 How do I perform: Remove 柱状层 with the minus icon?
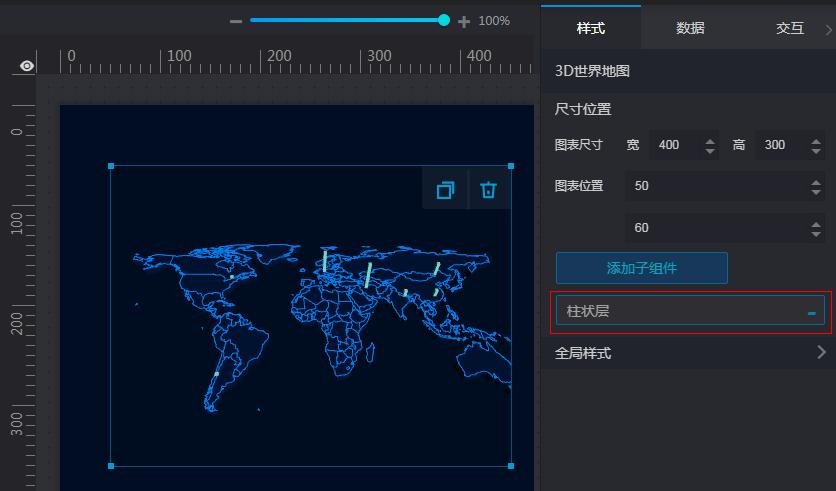pos(811,313)
